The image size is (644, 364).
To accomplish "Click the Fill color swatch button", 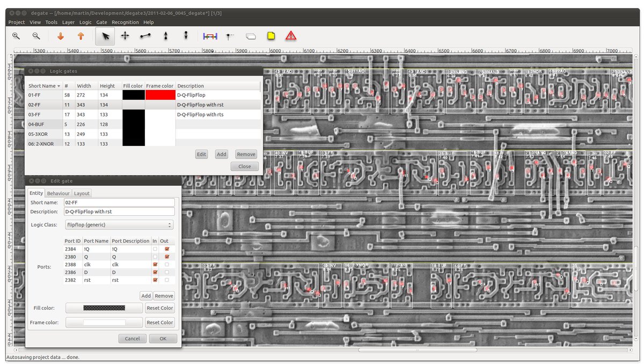I will [x=104, y=308].
